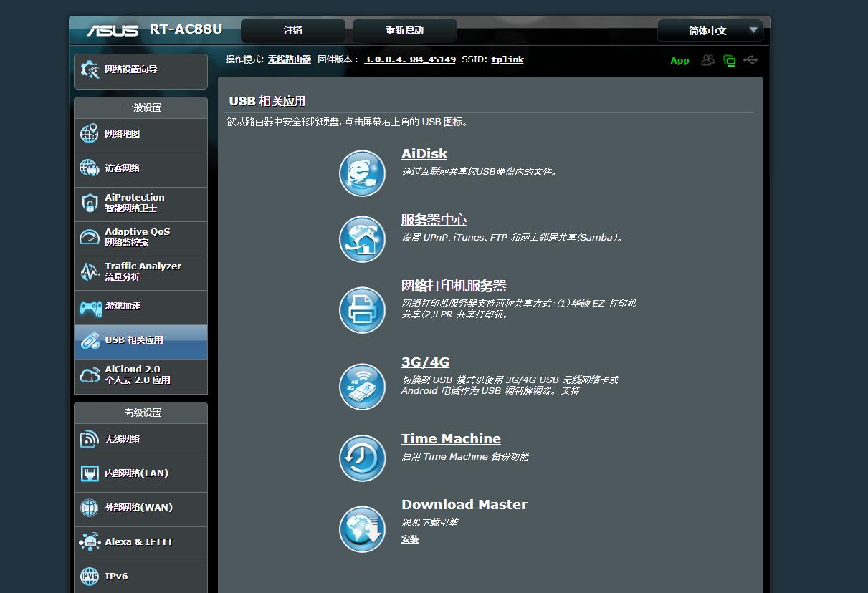
Task: View connected clients list icon
Action: click(x=707, y=60)
